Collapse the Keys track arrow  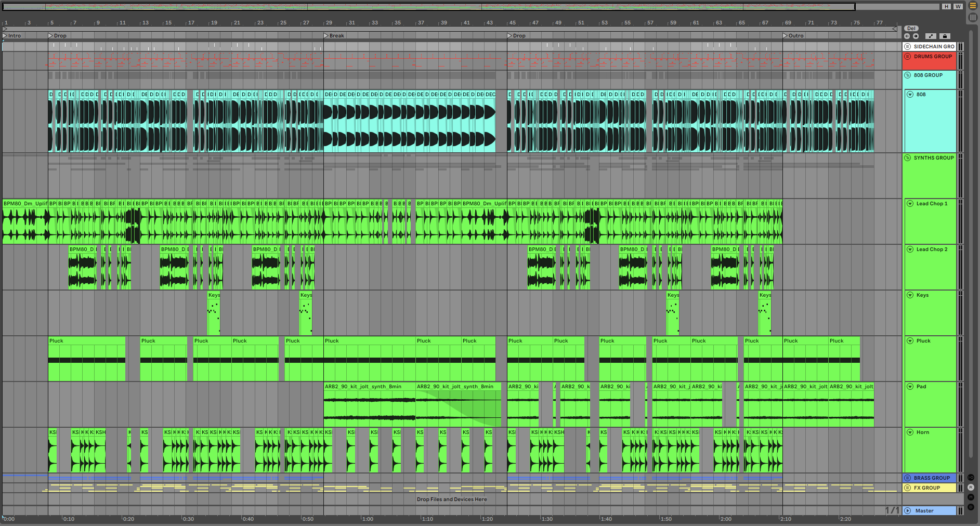pos(910,295)
